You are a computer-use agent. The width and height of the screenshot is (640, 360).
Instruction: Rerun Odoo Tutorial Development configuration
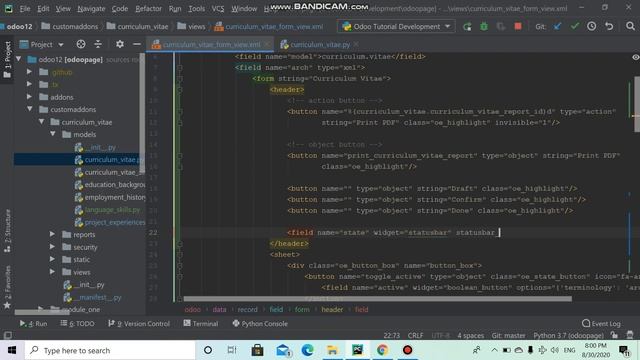pyautogui.click(x=467, y=27)
